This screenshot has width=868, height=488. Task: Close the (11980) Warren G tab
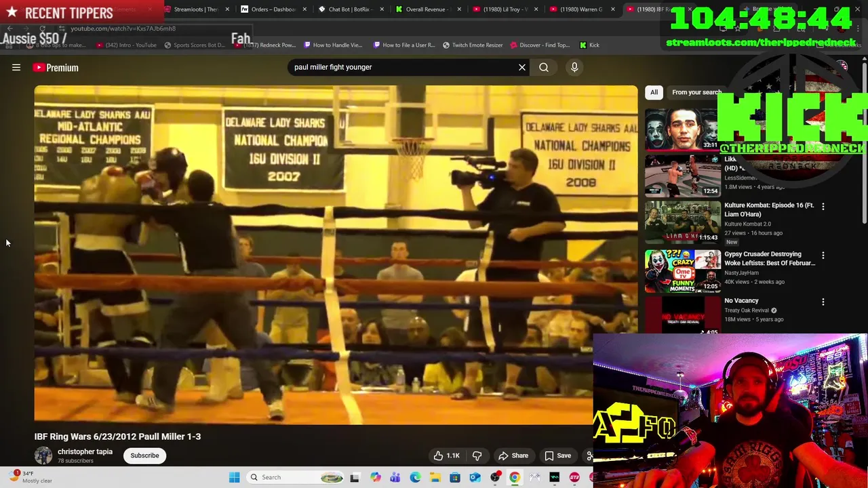pos(613,9)
